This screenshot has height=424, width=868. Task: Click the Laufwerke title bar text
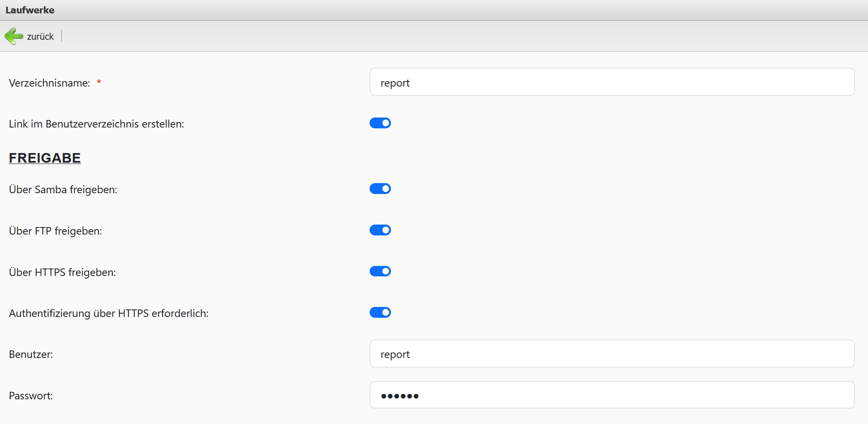click(x=30, y=10)
